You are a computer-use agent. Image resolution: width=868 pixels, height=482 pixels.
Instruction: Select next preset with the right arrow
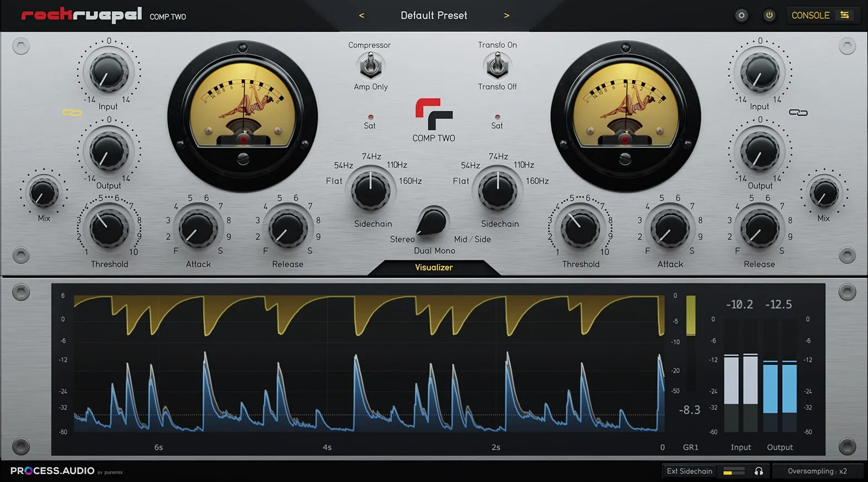[x=506, y=16]
